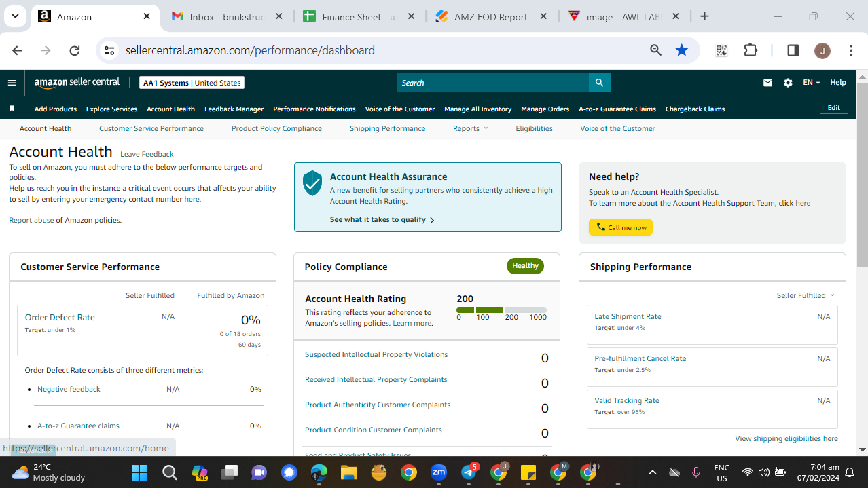Open Telegram from the taskbar

[469, 472]
